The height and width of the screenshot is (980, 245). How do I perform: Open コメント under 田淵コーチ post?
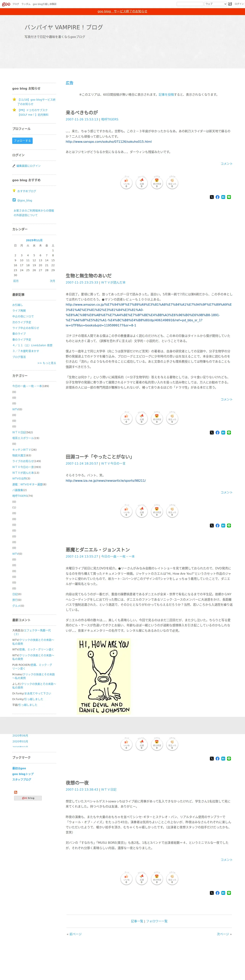click(226, 493)
